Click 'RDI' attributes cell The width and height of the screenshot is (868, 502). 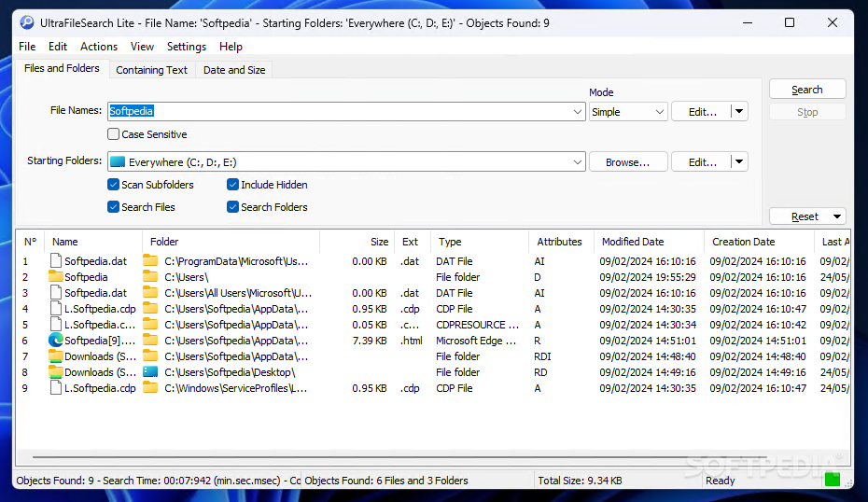point(542,356)
